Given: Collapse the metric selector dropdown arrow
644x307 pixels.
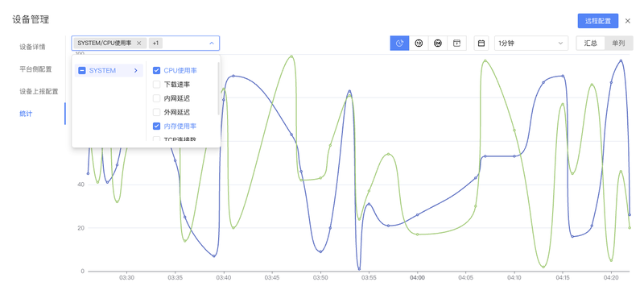Looking at the screenshot, I should pos(212,44).
